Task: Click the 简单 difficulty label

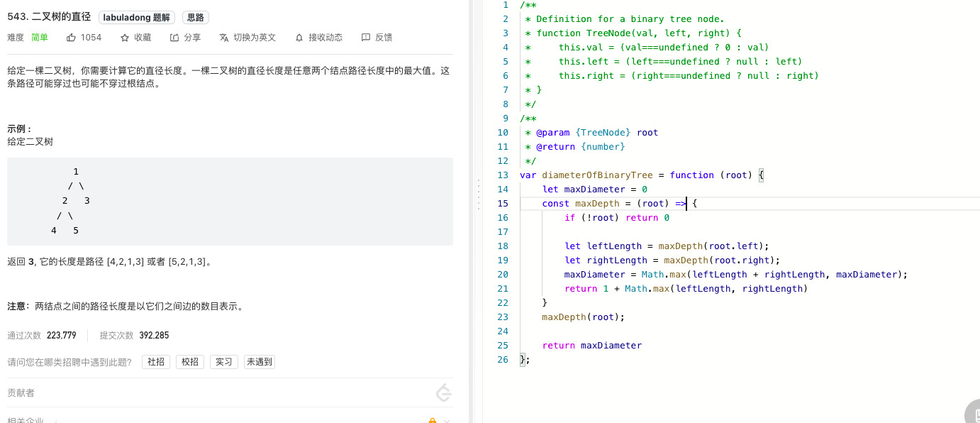Action: [x=40, y=38]
